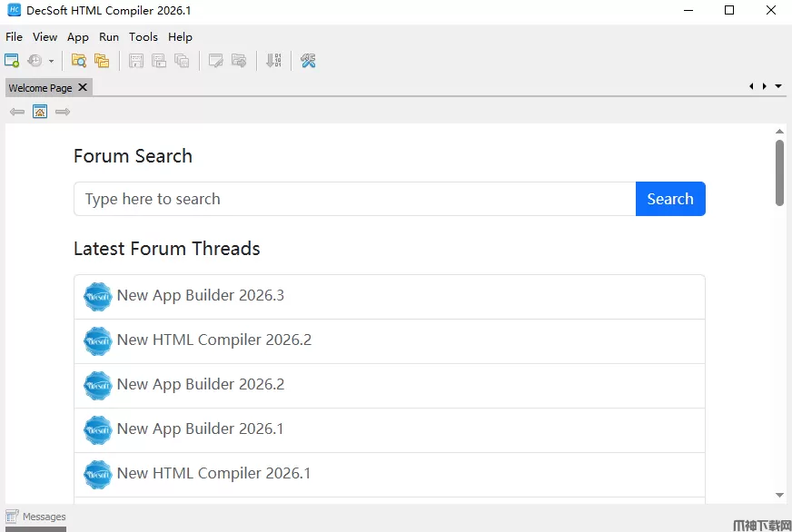Image resolution: width=792 pixels, height=532 pixels.
Task: Click the back arrow navigation icon
Action: pyautogui.click(x=17, y=112)
